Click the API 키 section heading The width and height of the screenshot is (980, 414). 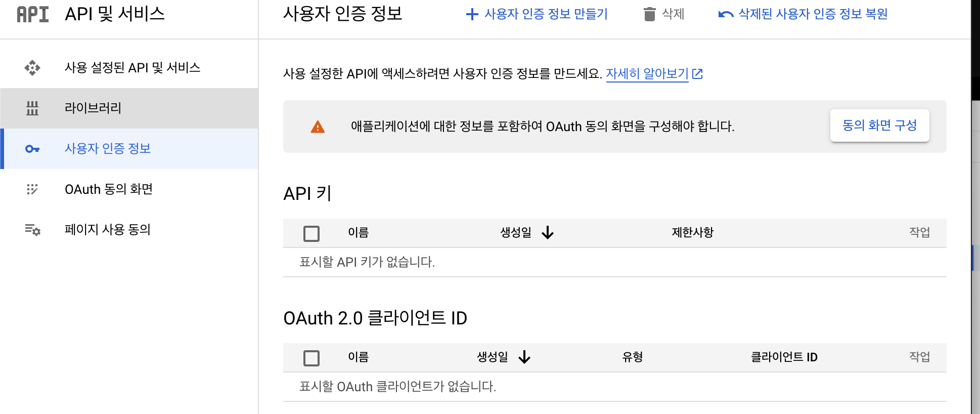(307, 194)
